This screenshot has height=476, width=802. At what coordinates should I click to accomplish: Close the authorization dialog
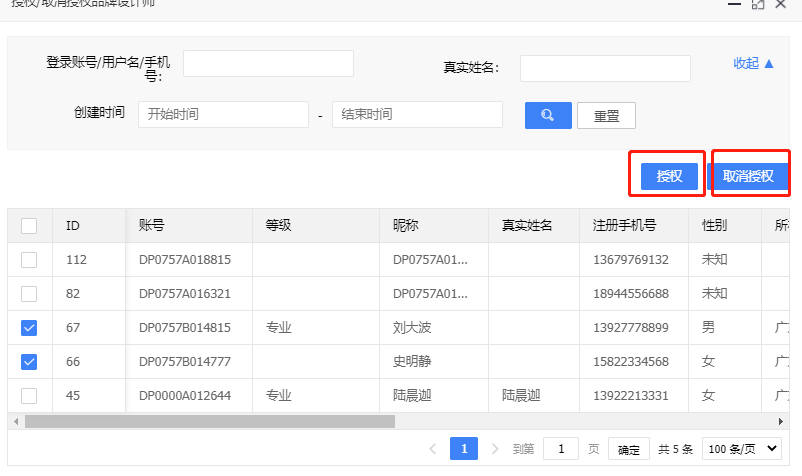tap(781, 5)
